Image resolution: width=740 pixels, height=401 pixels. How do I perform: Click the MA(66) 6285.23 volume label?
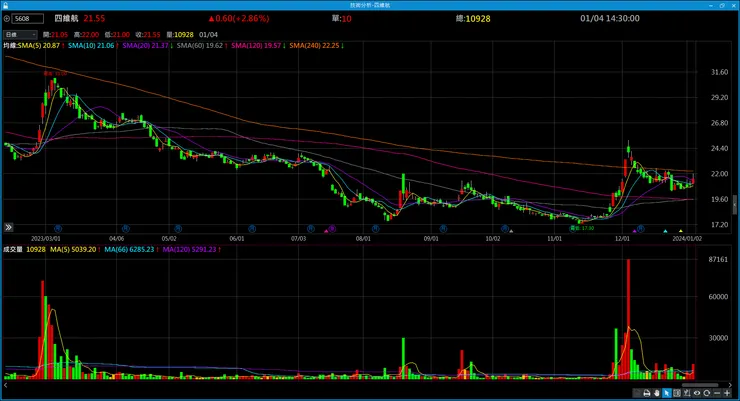pyautogui.click(x=131, y=249)
